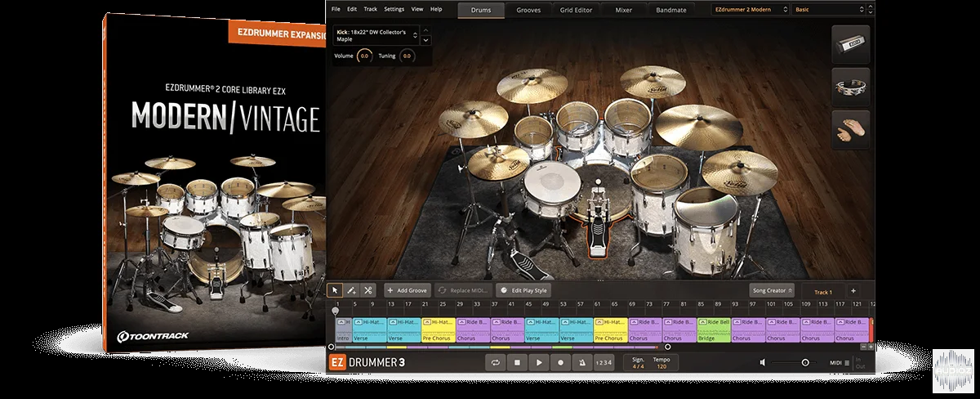Click the Replace MIDI button
The width and height of the screenshot is (980, 399).
[x=463, y=290]
